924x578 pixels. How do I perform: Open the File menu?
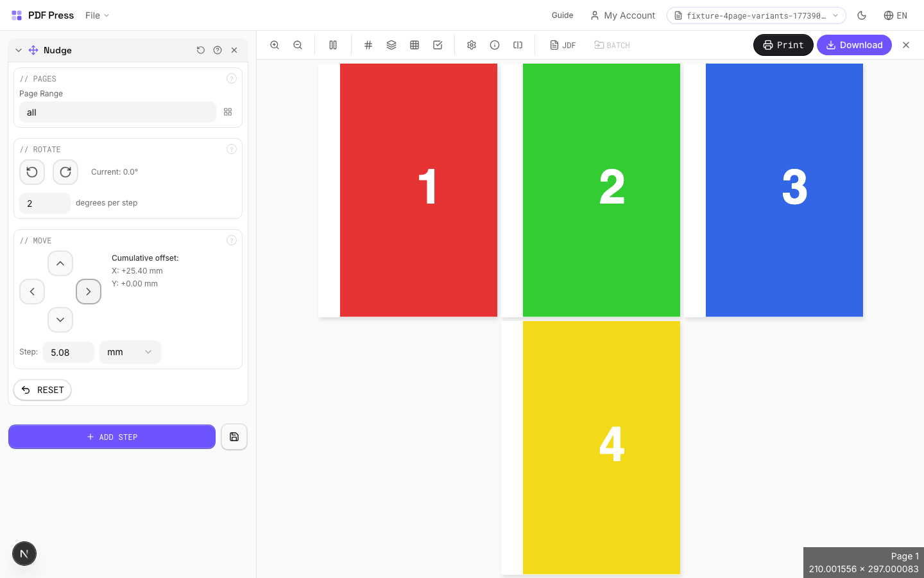(x=96, y=15)
